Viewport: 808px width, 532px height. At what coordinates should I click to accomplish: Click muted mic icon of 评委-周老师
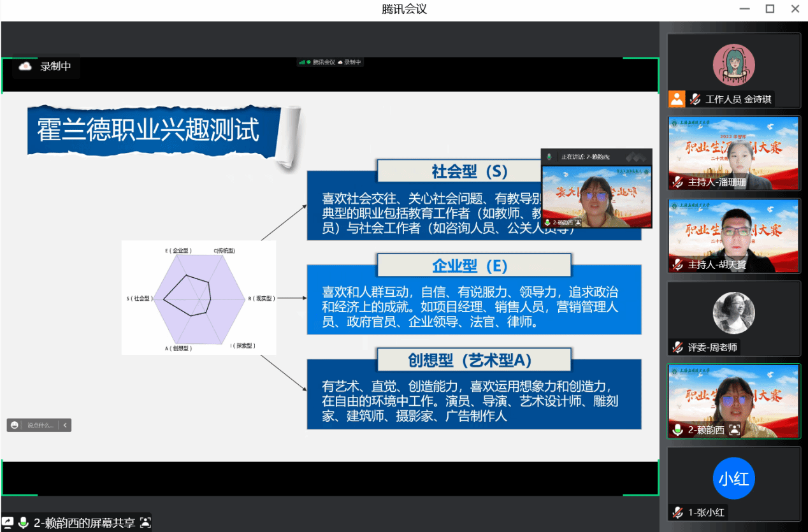coord(677,347)
